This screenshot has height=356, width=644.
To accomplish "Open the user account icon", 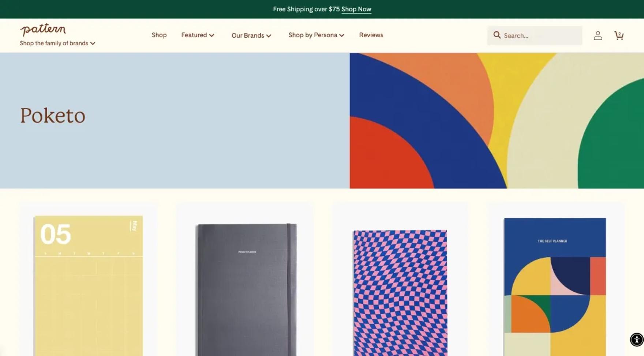I will (598, 35).
